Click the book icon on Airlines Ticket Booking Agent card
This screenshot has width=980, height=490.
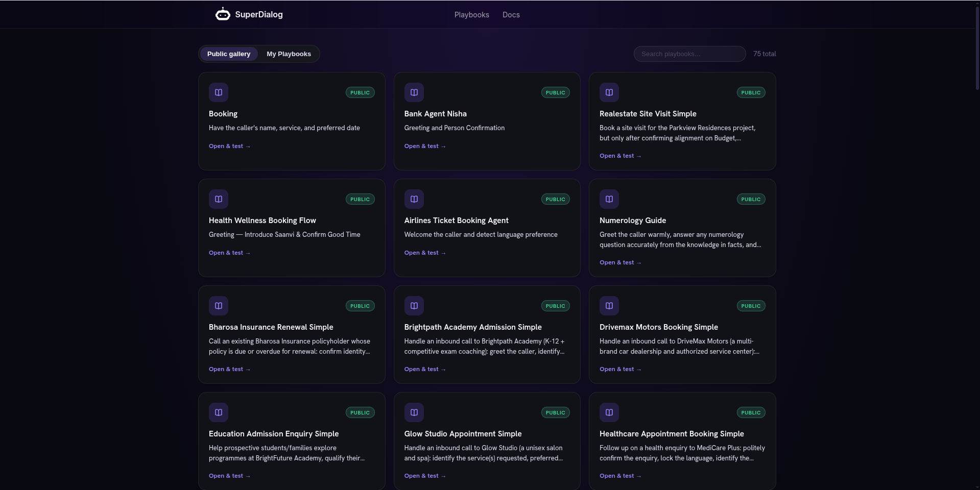pos(414,199)
